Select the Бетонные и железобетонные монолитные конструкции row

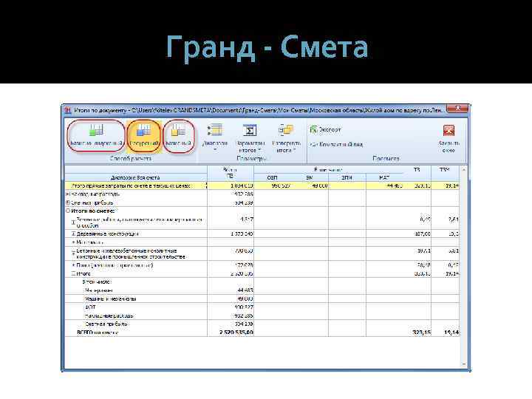click(x=262, y=253)
